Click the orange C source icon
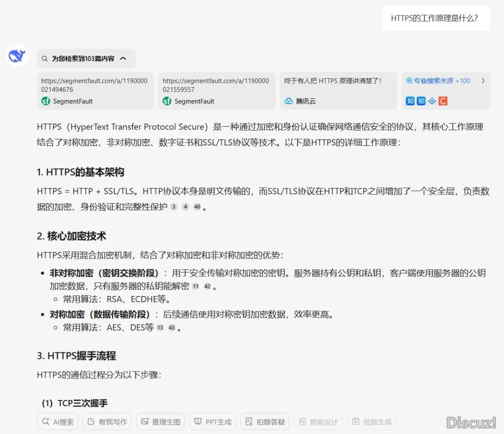 click(x=443, y=101)
